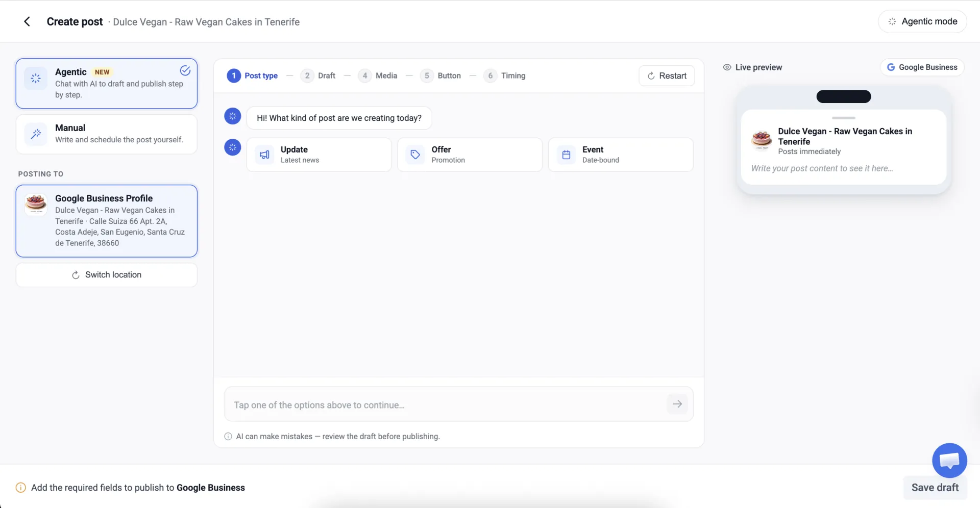
Task: Select the Google Business Profile location card
Action: [107, 221]
